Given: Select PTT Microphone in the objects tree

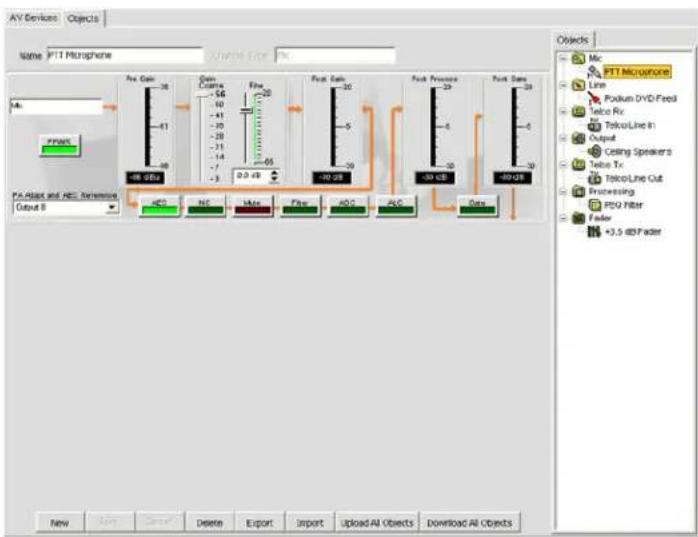Looking at the screenshot, I should click(637, 72).
